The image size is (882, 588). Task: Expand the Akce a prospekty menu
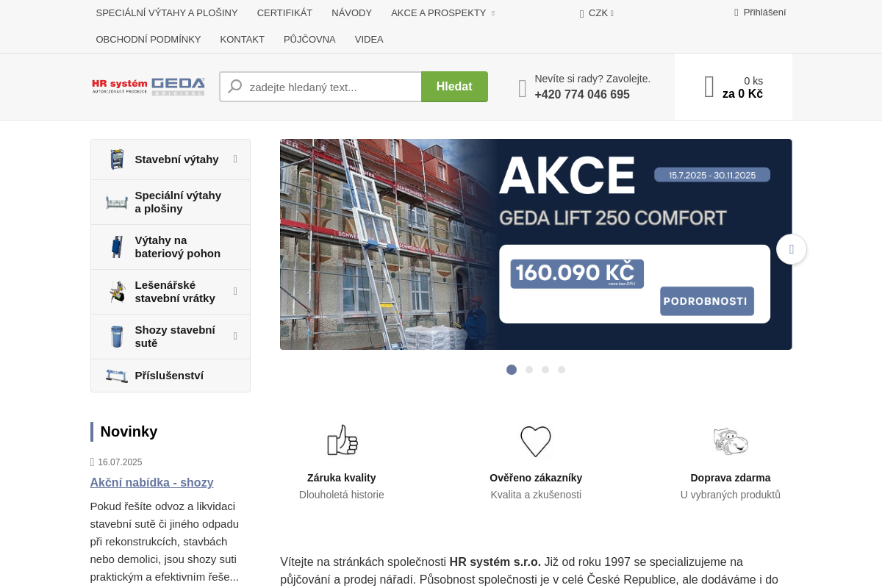tap(442, 13)
